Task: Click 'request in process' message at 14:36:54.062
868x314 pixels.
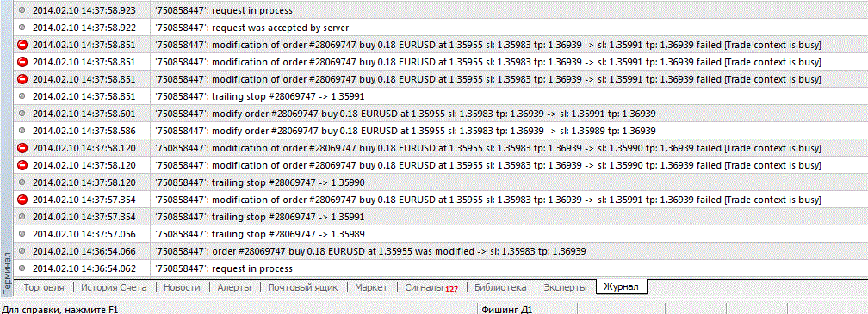Action: 224,268
